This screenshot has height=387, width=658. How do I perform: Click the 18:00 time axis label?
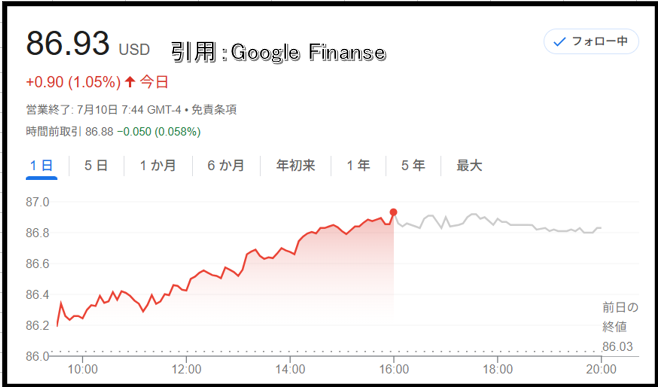pyautogui.click(x=498, y=370)
